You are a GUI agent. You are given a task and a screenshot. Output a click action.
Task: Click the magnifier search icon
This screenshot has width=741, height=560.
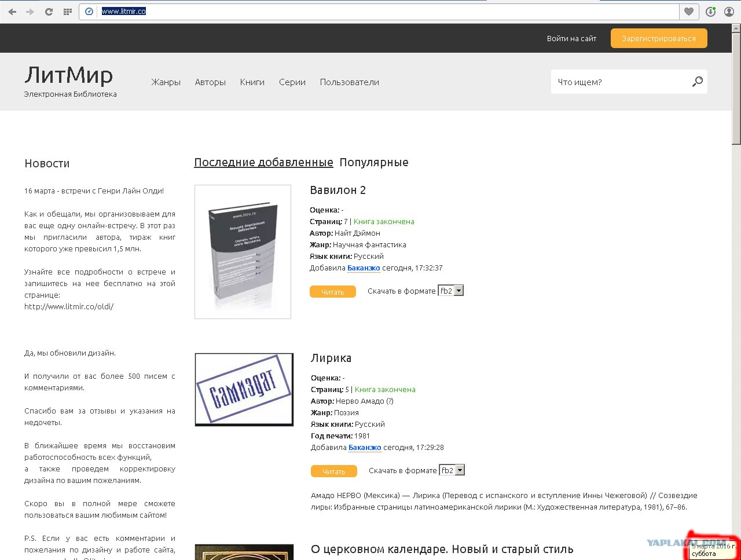pyautogui.click(x=698, y=82)
